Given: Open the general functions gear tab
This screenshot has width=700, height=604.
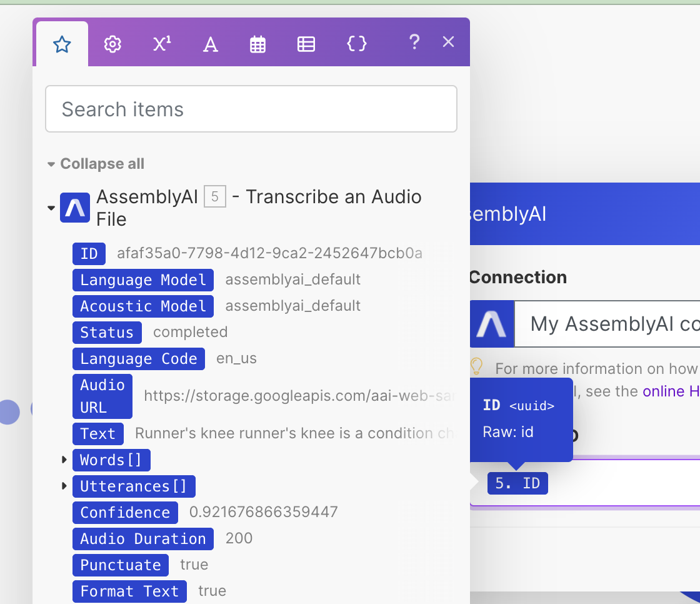Looking at the screenshot, I should (x=112, y=44).
